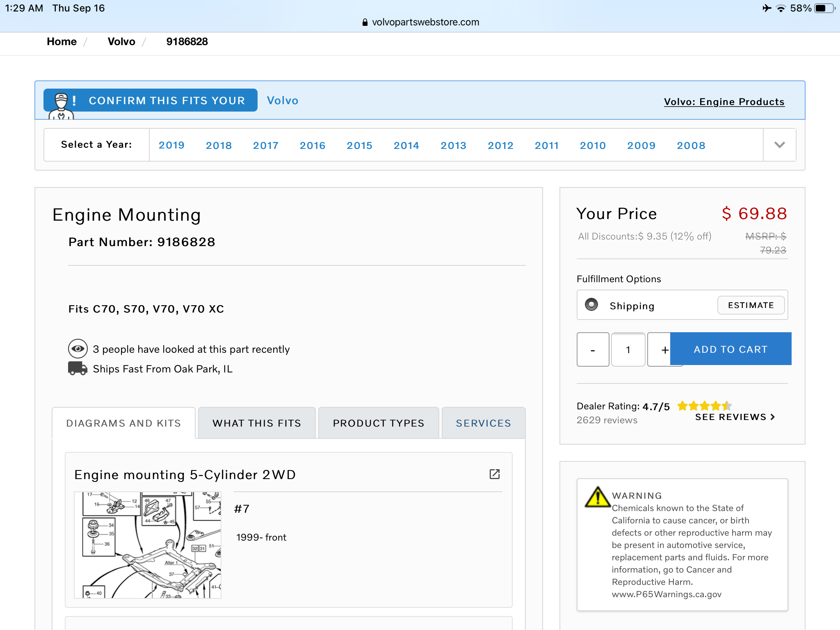Tap the battery status icon

pos(824,8)
